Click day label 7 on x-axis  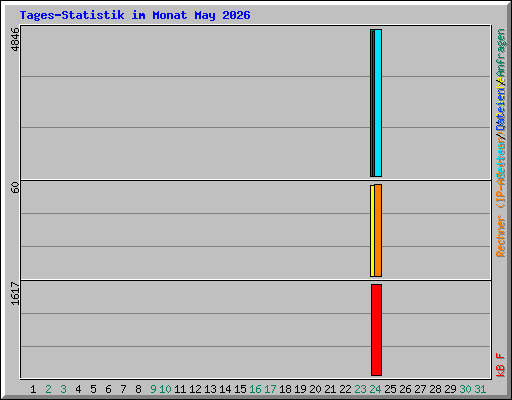[x=123, y=389]
